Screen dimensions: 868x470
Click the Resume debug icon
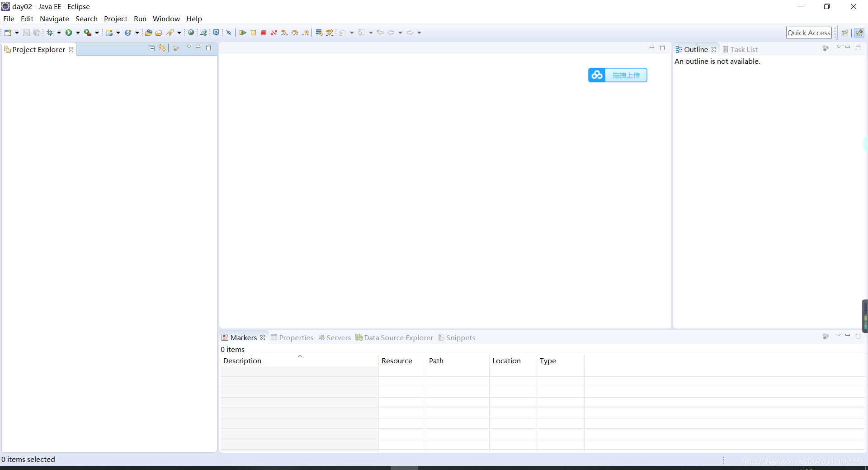click(243, 33)
